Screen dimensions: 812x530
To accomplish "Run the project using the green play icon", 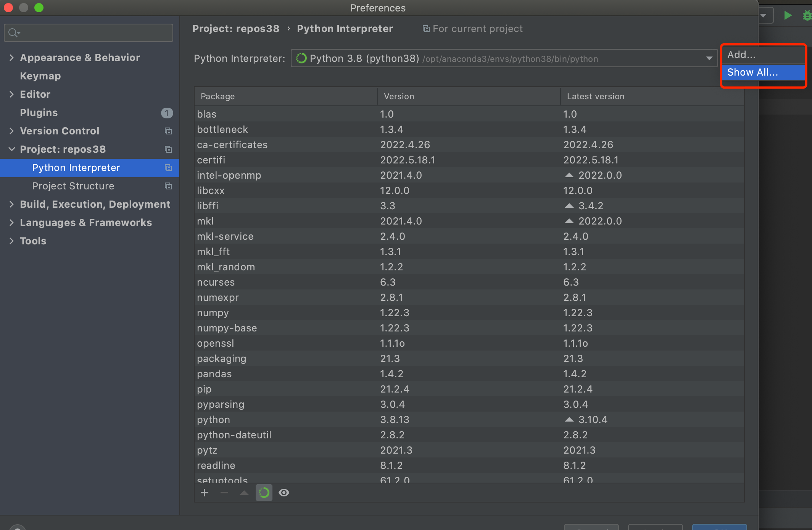I will 788,15.
